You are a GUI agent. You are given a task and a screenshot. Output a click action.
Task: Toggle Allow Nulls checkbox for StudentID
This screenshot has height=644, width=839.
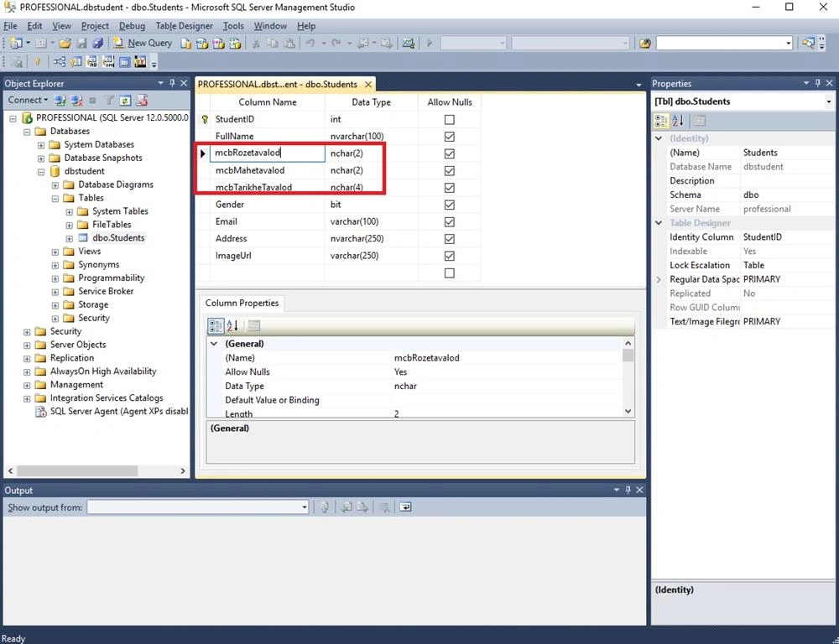[x=450, y=119]
